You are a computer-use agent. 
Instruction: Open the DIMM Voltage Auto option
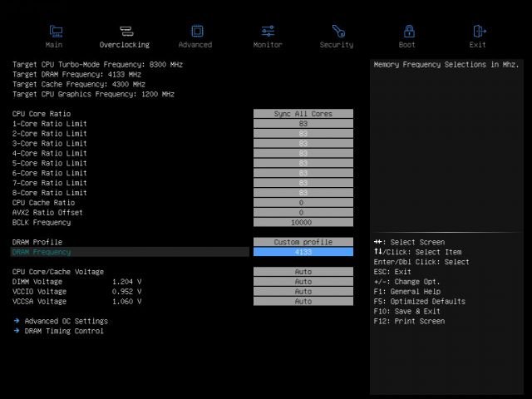[x=303, y=281]
